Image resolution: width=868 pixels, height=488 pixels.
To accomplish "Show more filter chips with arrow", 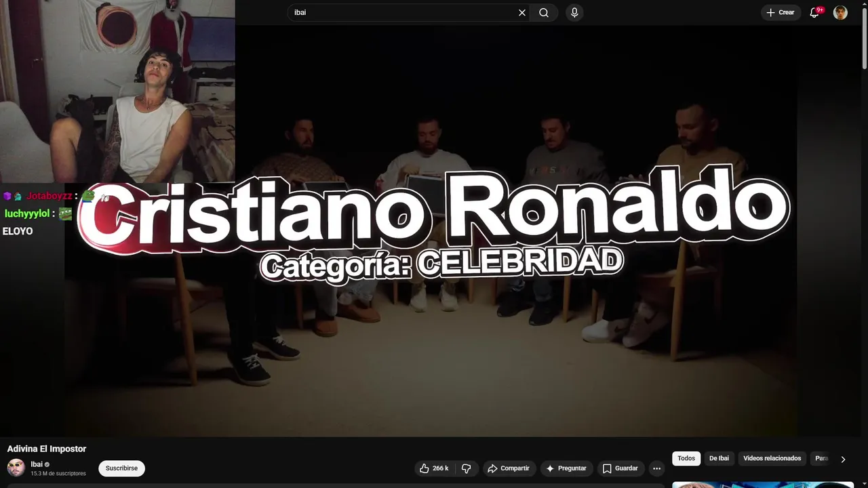I will [843, 459].
